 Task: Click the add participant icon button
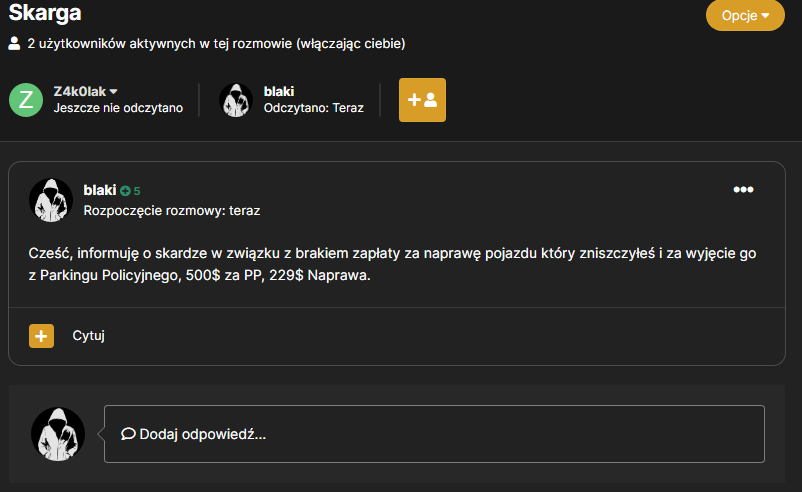click(422, 100)
